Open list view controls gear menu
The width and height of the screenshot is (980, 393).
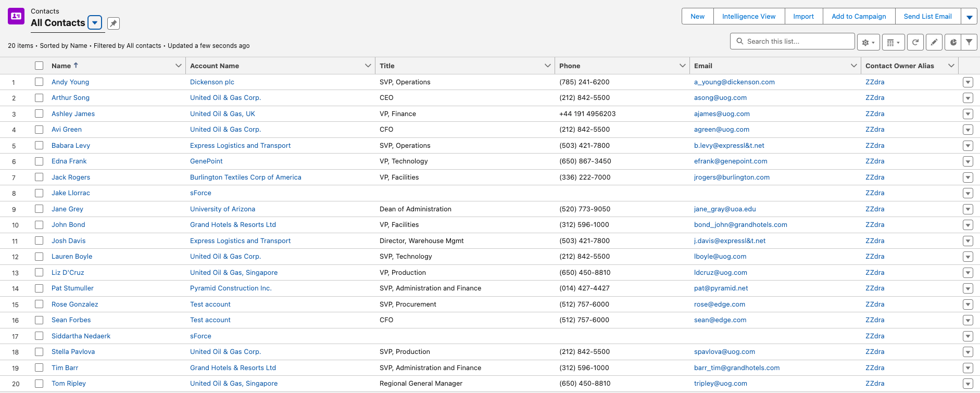tap(868, 42)
